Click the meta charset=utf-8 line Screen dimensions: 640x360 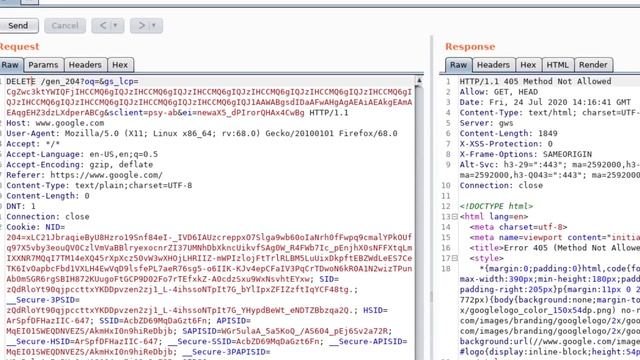click(x=518, y=227)
